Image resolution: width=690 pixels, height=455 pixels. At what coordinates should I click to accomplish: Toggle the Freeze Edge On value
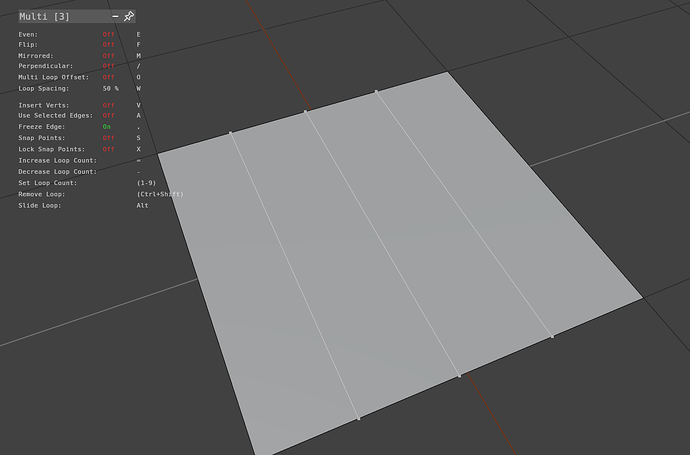106,127
